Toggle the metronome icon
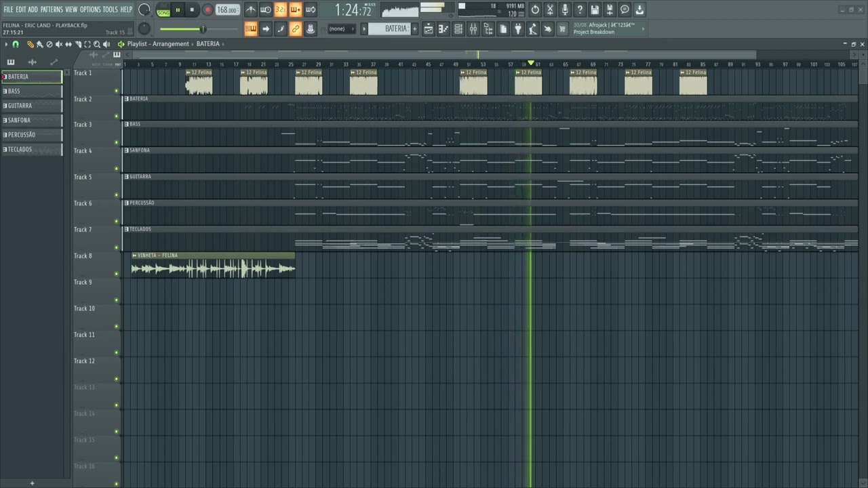The width and height of the screenshot is (868, 488). pos(251,9)
